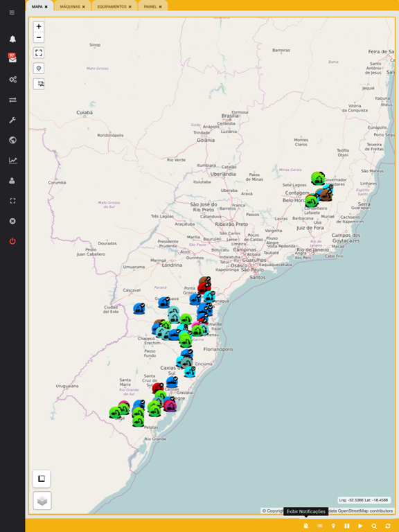This screenshot has width=399, height=532.
Task: Select the MAPA tab
Action: click(37, 6)
